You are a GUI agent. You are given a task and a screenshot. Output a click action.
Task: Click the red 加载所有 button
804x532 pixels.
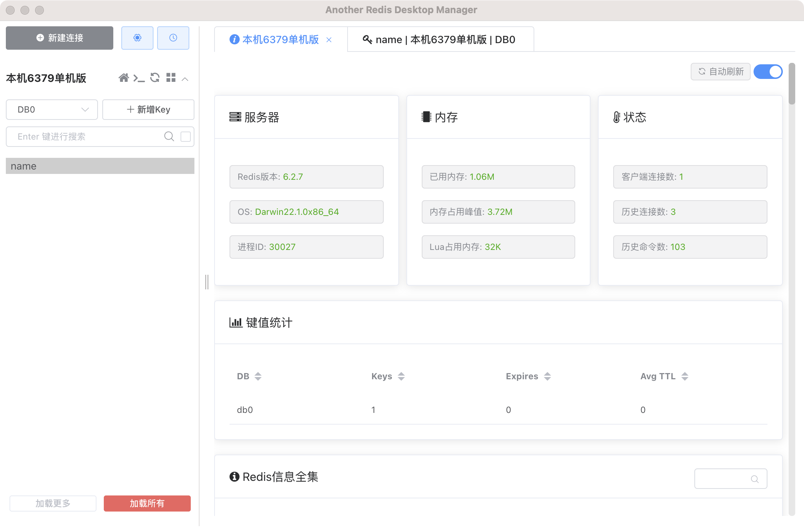147,503
